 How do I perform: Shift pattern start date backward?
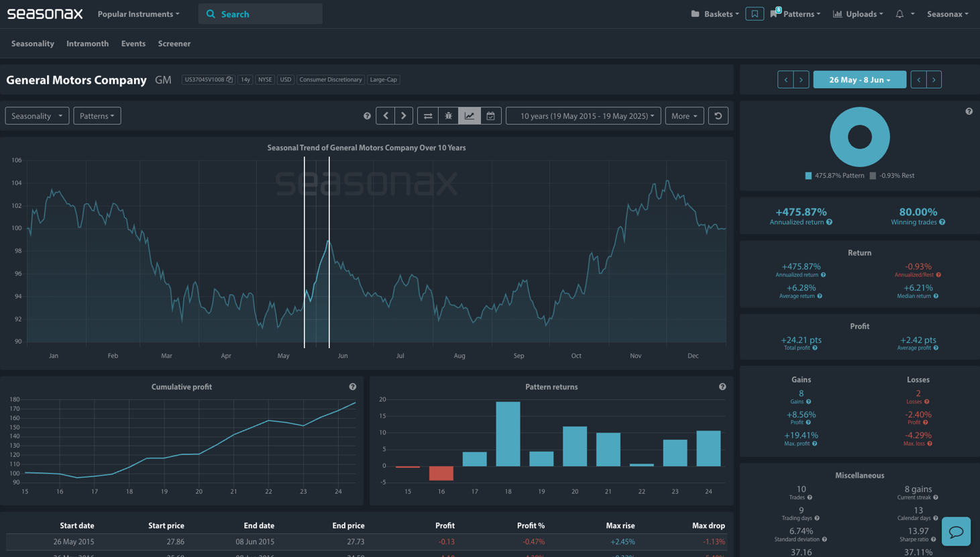tap(785, 80)
